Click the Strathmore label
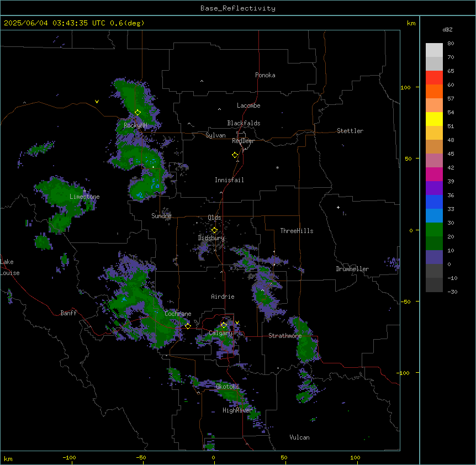The width and height of the screenshot is (476, 465). click(285, 336)
